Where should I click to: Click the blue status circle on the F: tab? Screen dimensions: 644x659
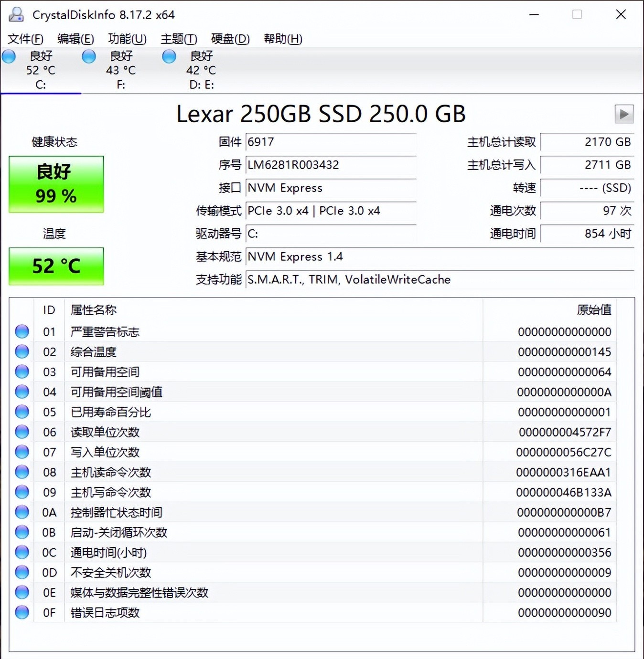[88, 56]
